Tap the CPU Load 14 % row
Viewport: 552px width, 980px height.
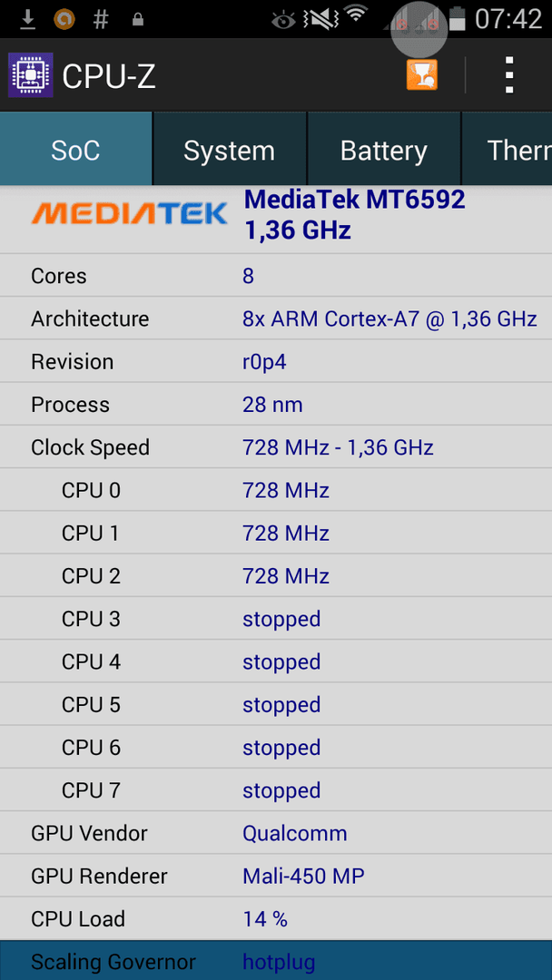coord(276,918)
